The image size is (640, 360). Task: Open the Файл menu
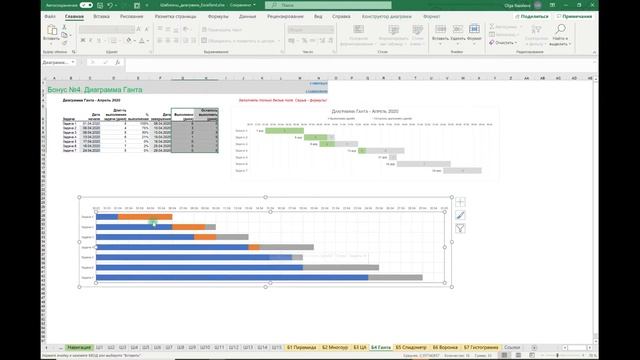50,16
